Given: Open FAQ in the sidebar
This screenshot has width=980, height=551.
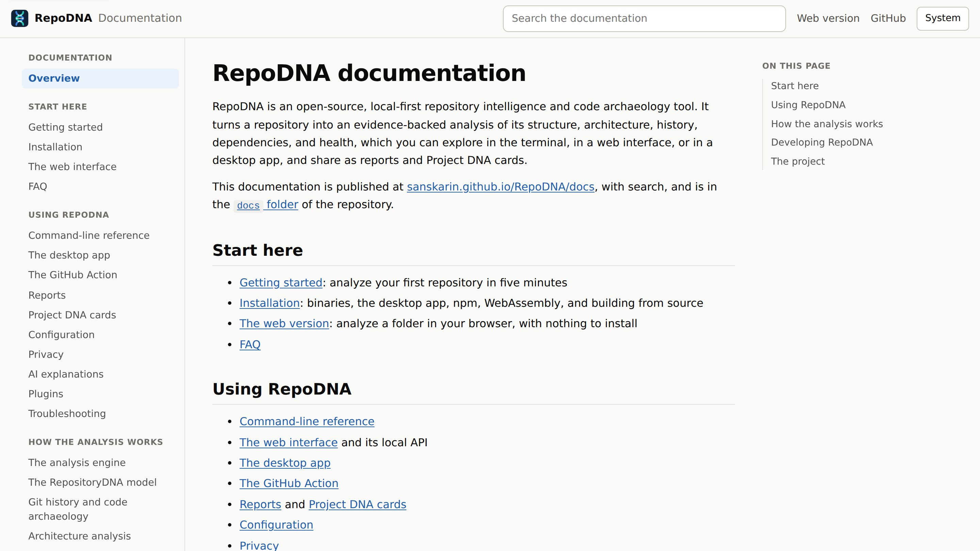Looking at the screenshot, I should click(38, 186).
